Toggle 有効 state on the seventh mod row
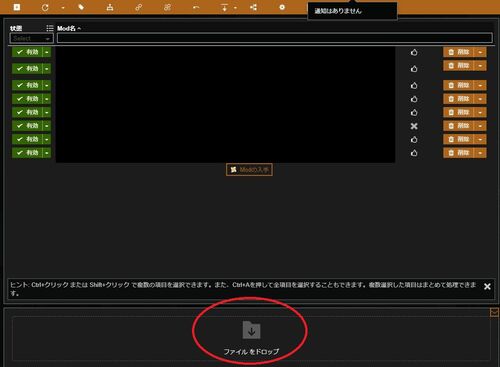Viewport: 500px width, 367px height. coord(27,139)
